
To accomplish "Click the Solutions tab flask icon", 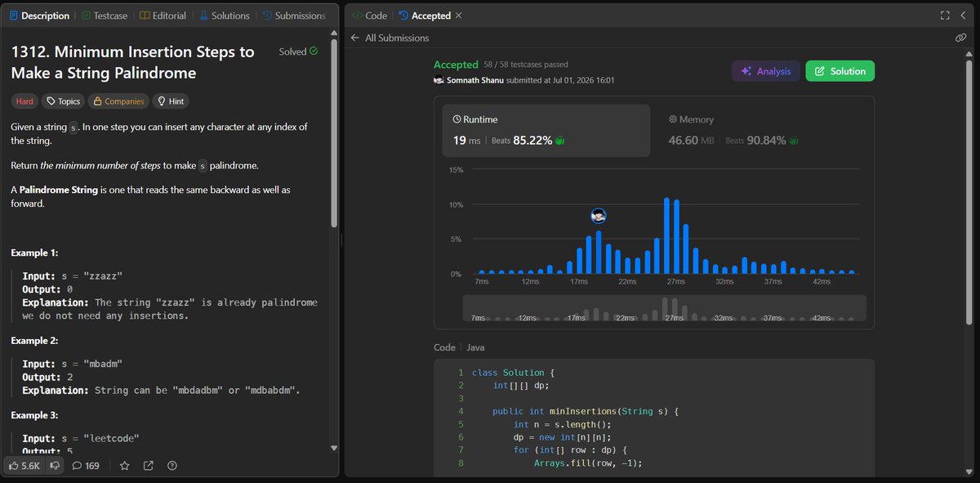I will click(x=203, y=16).
